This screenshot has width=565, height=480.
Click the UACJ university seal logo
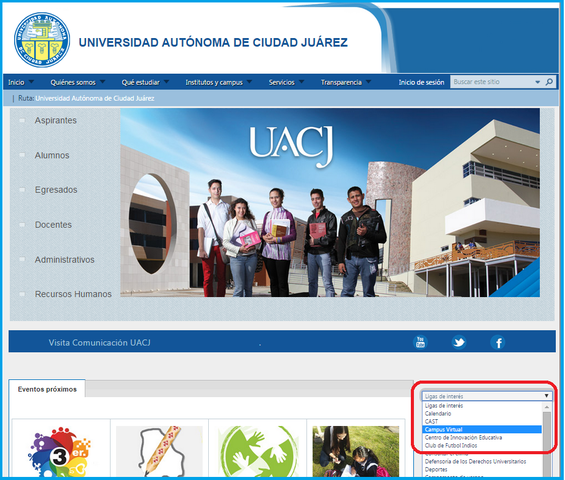(x=42, y=40)
